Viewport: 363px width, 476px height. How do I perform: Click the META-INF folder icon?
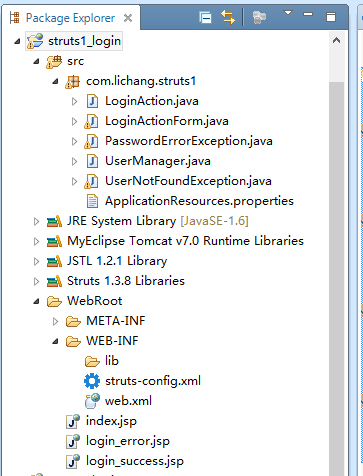[x=73, y=322]
